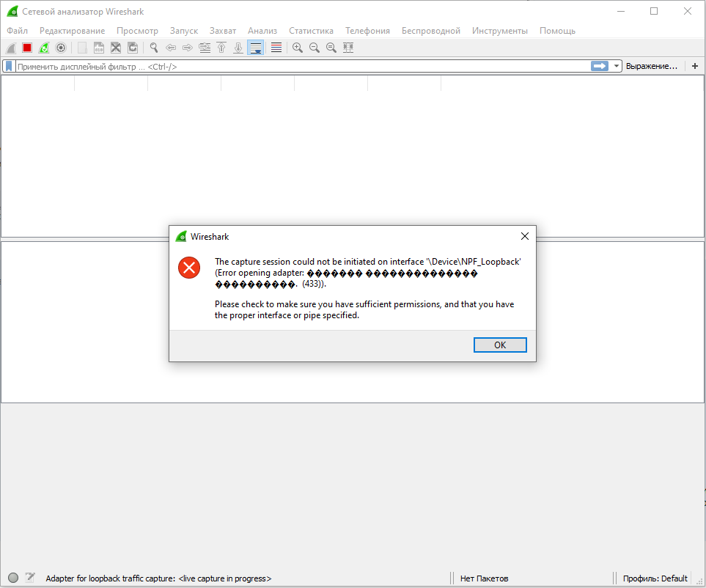
Task: Open capture options gear icon
Action: (61, 48)
